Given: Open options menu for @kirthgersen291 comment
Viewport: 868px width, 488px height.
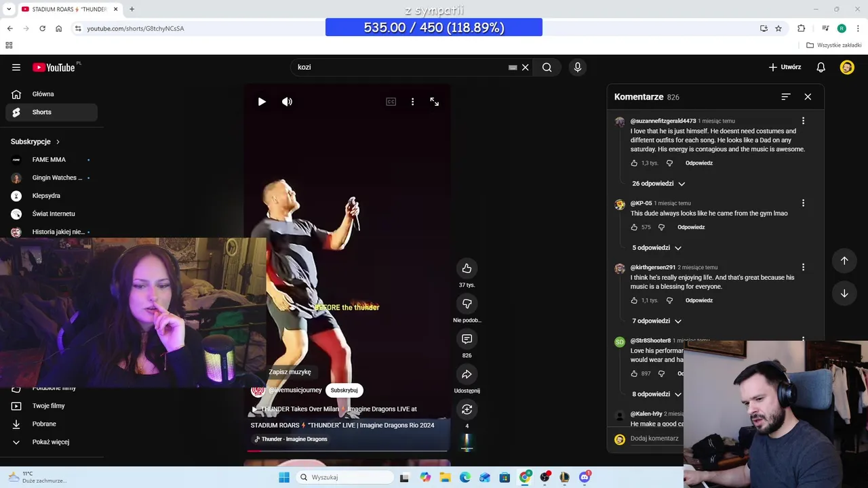Looking at the screenshot, I should 803,268.
